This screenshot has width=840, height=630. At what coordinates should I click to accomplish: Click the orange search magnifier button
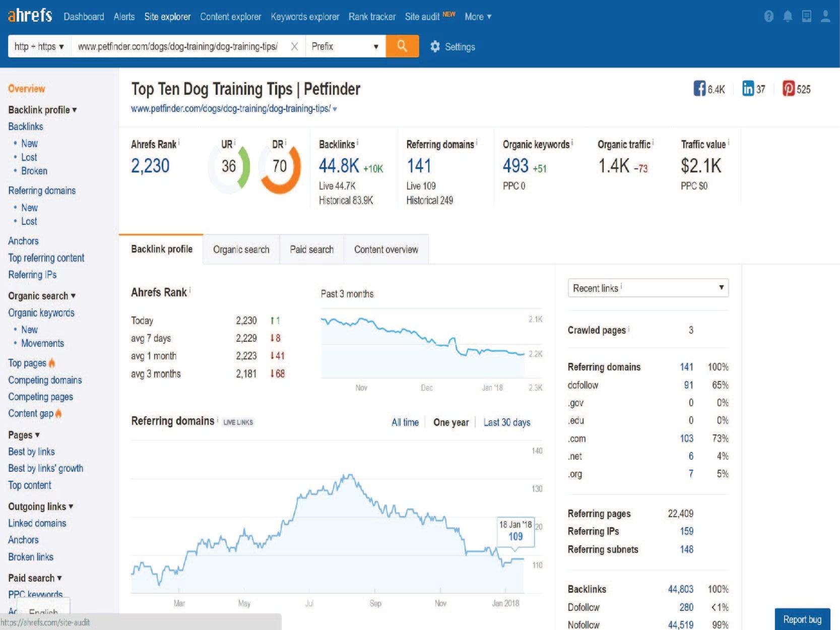click(x=402, y=46)
